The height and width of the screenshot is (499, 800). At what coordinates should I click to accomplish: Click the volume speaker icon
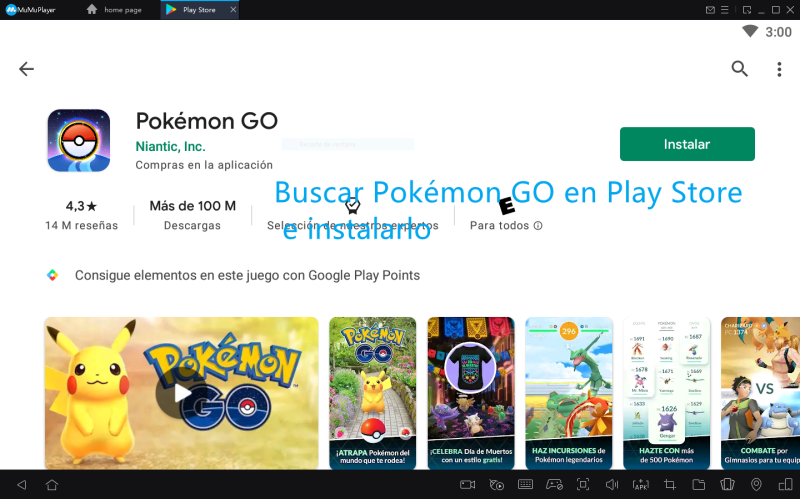[x=612, y=485]
